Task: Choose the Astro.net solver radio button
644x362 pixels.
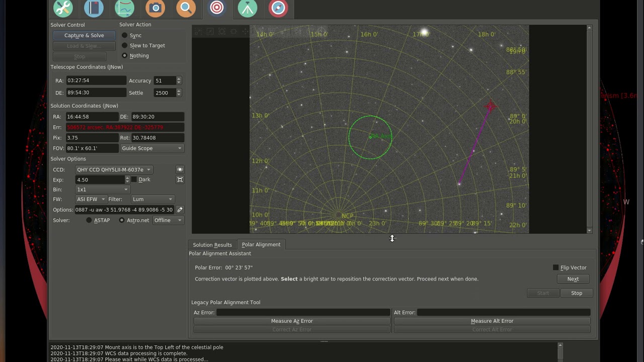Action: click(x=122, y=220)
